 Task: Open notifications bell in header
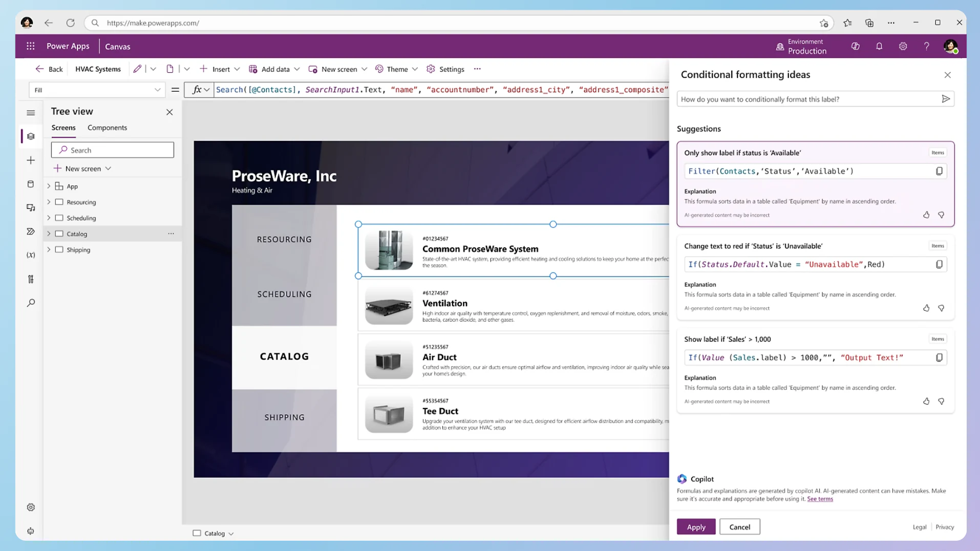879,46
